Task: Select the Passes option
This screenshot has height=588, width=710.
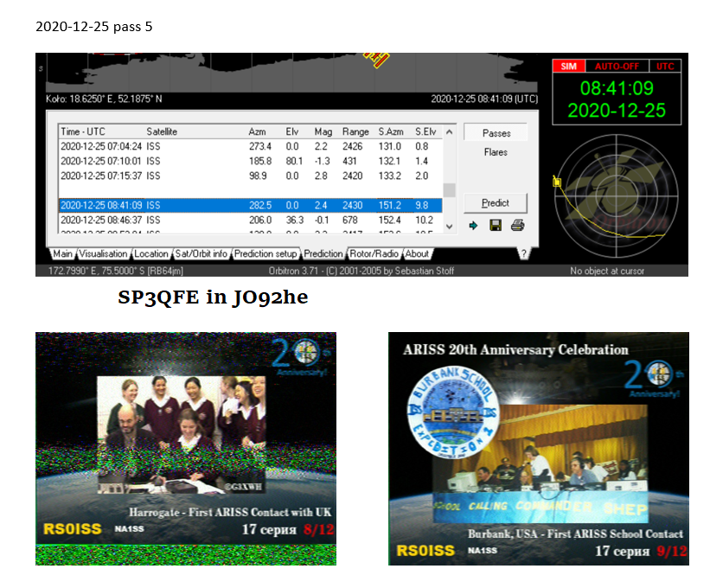Action: pos(496,133)
